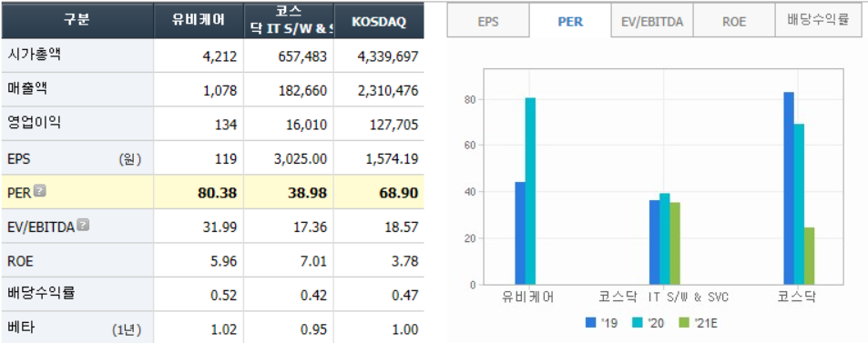The height and width of the screenshot is (343, 868).
Task: Click the 3,025.00 EPS value
Action: (x=301, y=159)
